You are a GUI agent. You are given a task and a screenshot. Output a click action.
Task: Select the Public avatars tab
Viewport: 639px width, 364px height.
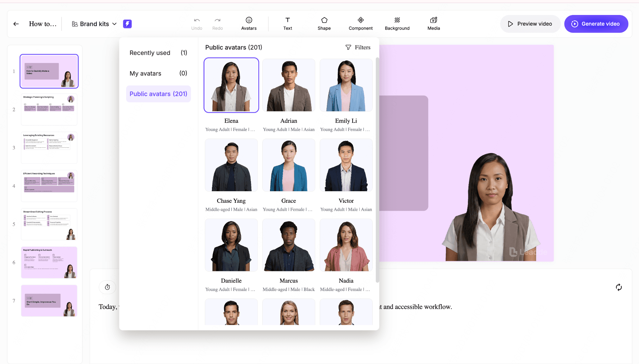point(158,94)
